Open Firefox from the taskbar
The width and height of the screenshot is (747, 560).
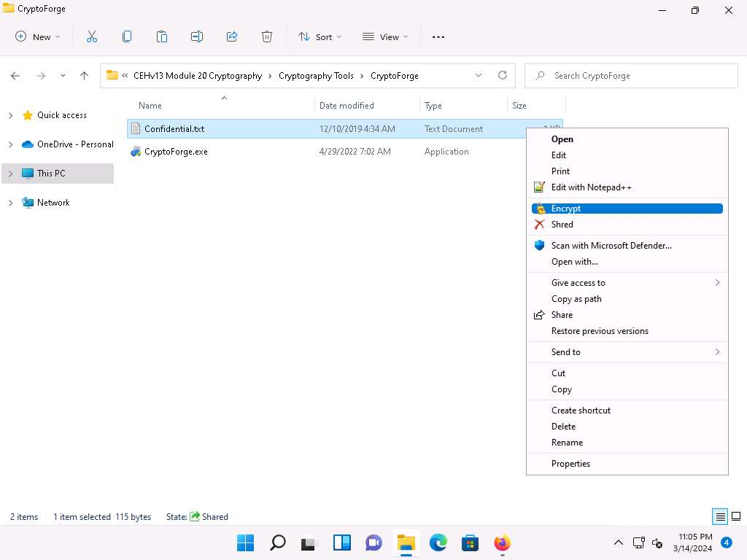[502, 542]
